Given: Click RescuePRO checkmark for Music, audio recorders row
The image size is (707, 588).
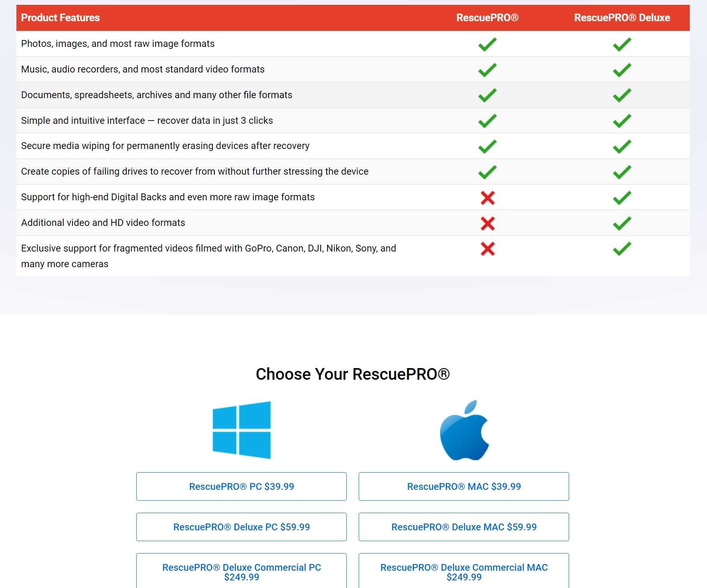Looking at the screenshot, I should pyautogui.click(x=487, y=70).
